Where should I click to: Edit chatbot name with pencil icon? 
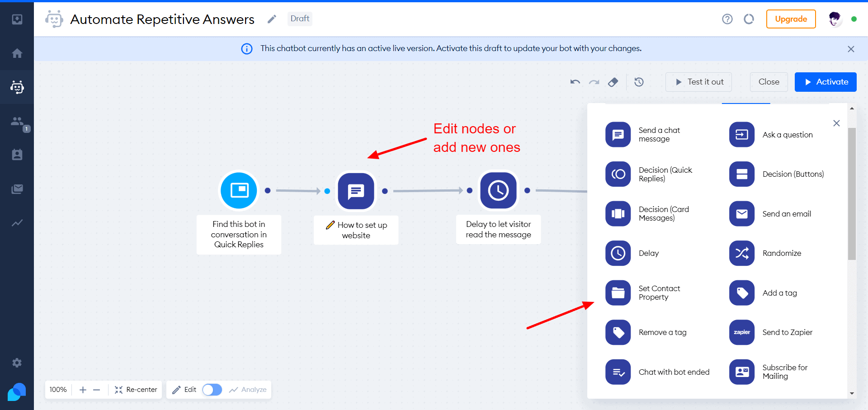(x=272, y=19)
